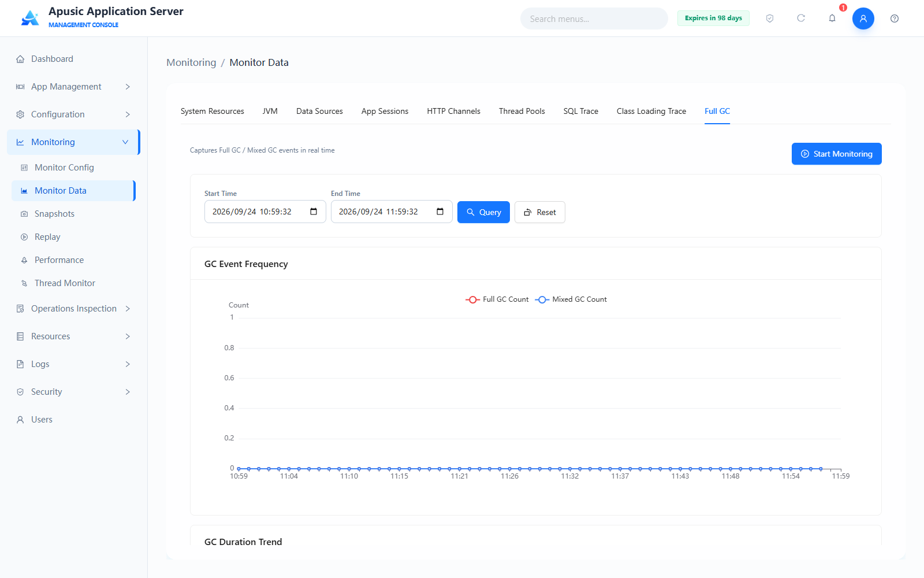Click Start Monitoring button

pos(837,154)
